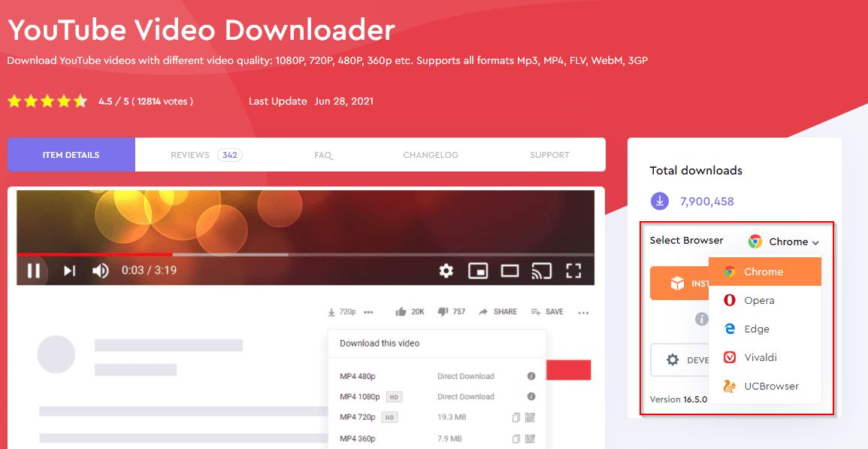Click the 7.9 MB file size
The width and height of the screenshot is (868, 449).
[x=449, y=438]
